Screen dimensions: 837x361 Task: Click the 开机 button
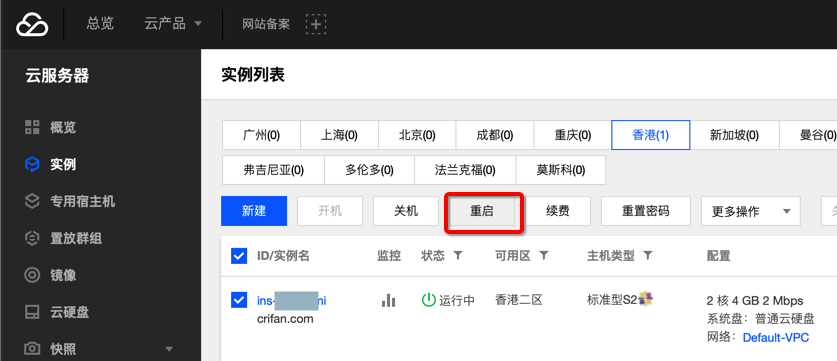(330, 211)
